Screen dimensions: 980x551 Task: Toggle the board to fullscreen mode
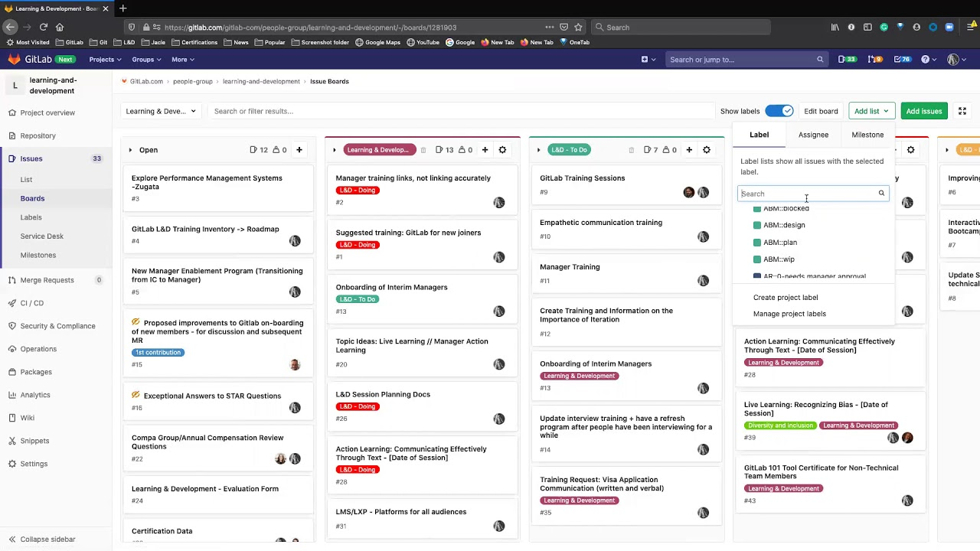(x=962, y=111)
